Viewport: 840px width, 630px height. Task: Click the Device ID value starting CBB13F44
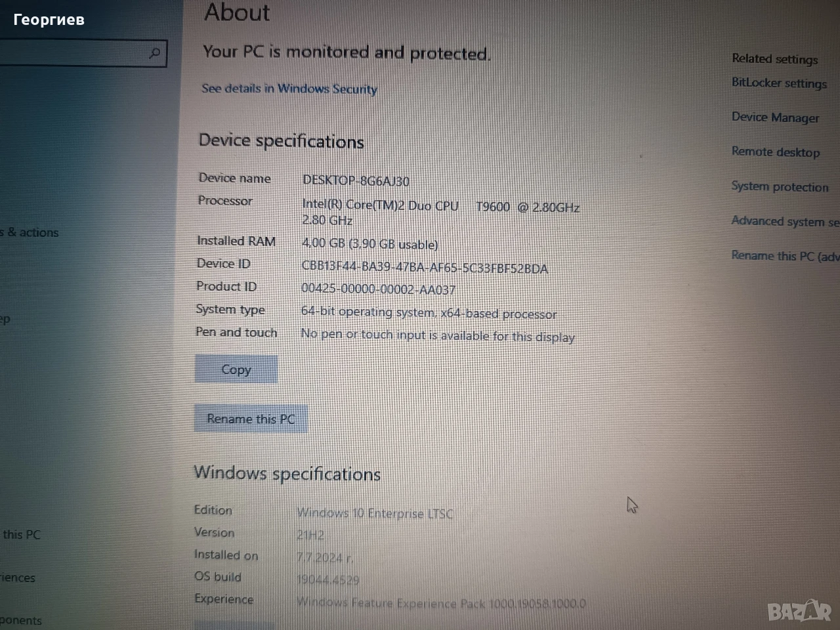[425, 268]
